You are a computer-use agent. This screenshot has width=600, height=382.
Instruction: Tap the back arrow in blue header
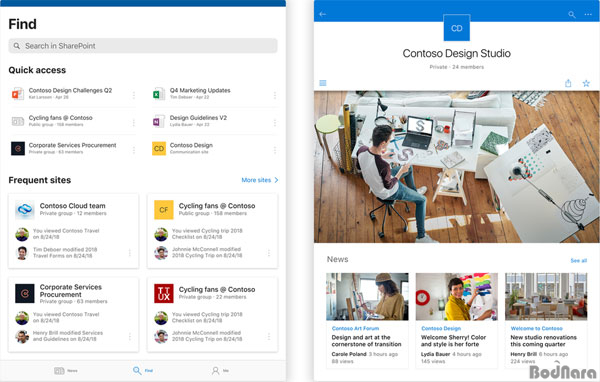pos(323,14)
